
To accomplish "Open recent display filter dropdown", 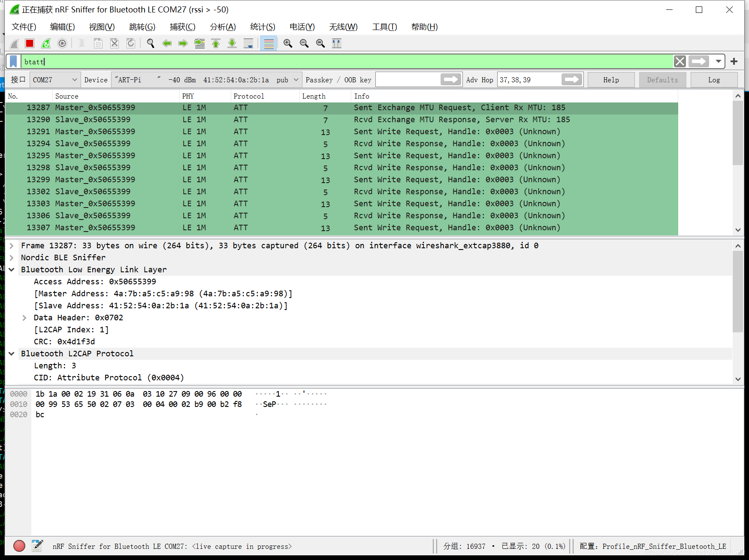I will (x=718, y=61).
